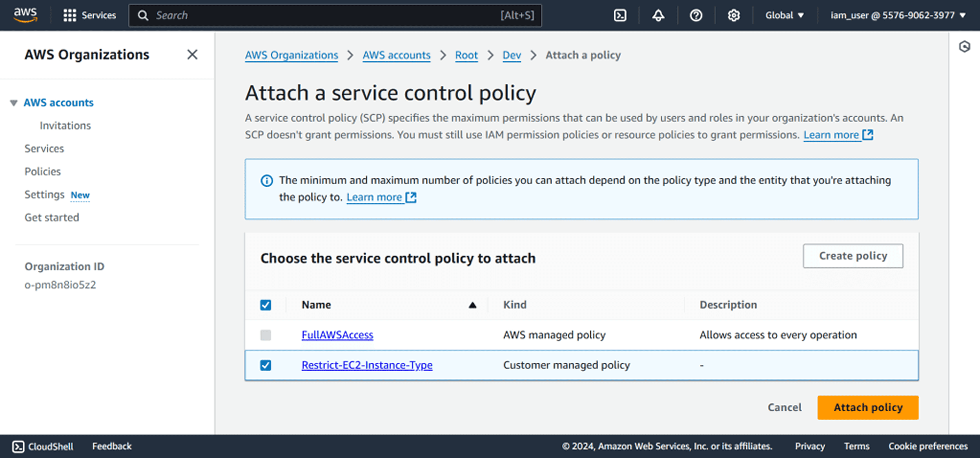Screen dimensions: 980x458
Task: Check the FullAWSAccess policy checkbox
Action: (x=265, y=335)
